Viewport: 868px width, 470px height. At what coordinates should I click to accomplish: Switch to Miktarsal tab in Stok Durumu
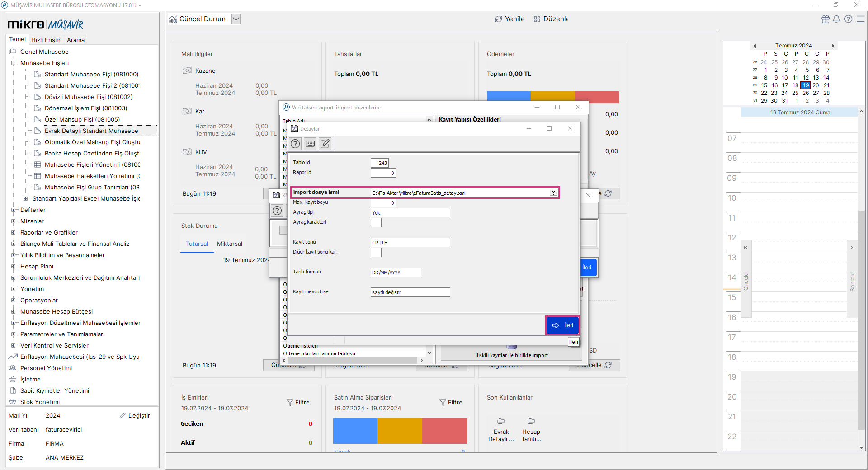(x=229, y=244)
